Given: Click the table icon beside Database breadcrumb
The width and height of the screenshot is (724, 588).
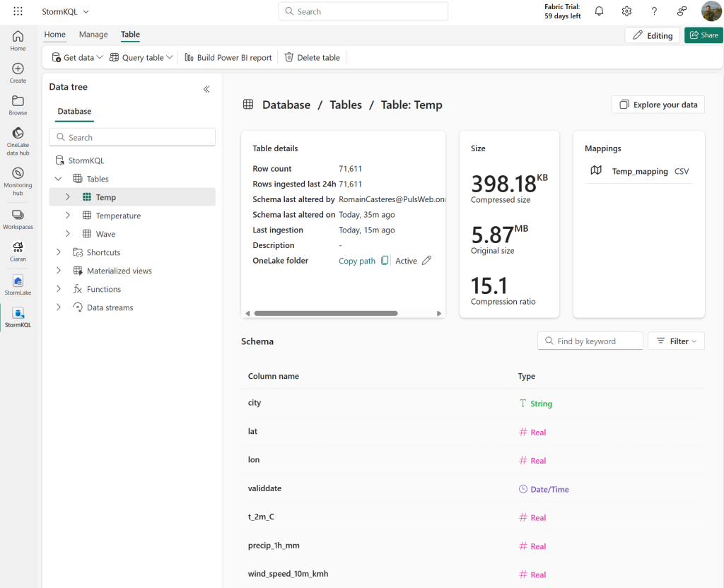Looking at the screenshot, I should click(x=248, y=105).
